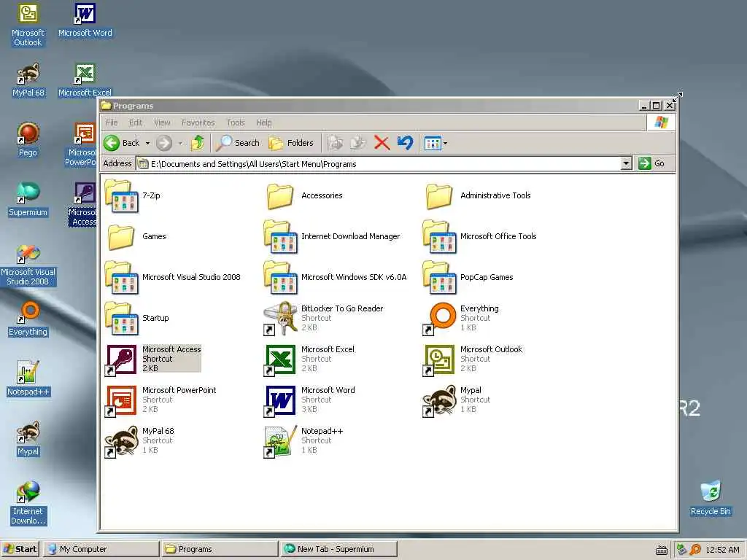Open the File menu
The width and height of the screenshot is (747, 560).
(112, 122)
